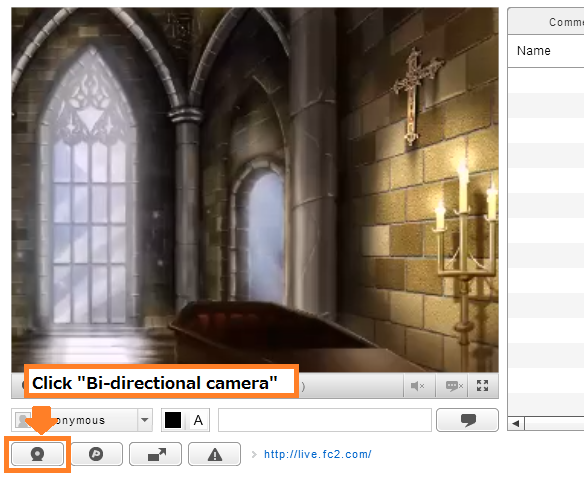Pick the black comment color swatch
The image size is (584, 482).
coord(173,420)
